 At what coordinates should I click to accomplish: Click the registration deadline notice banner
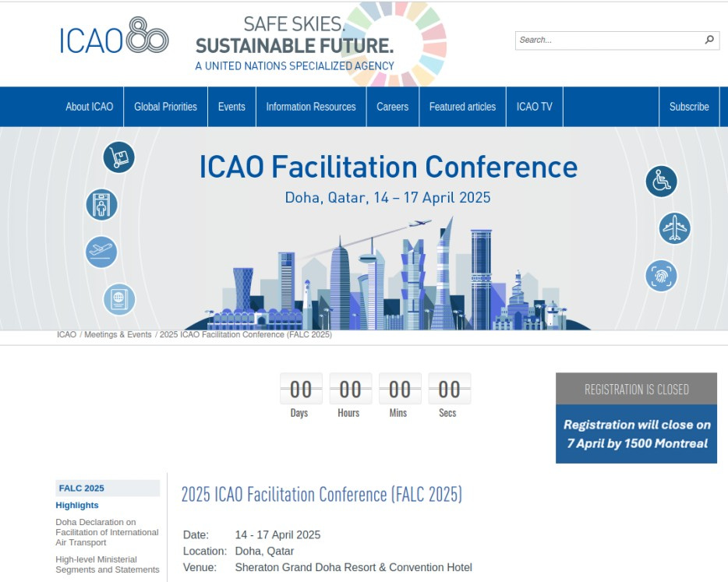[x=636, y=434]
